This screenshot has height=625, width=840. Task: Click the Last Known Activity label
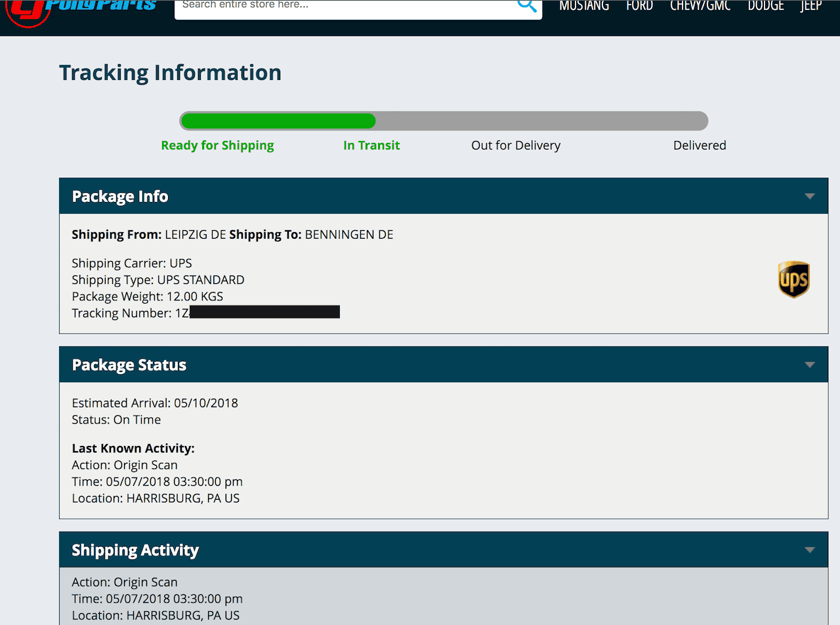[x=133, y=449]
